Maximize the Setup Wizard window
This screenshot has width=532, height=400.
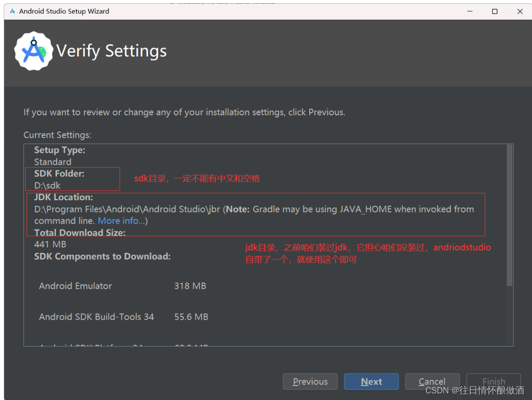point(495,12)
